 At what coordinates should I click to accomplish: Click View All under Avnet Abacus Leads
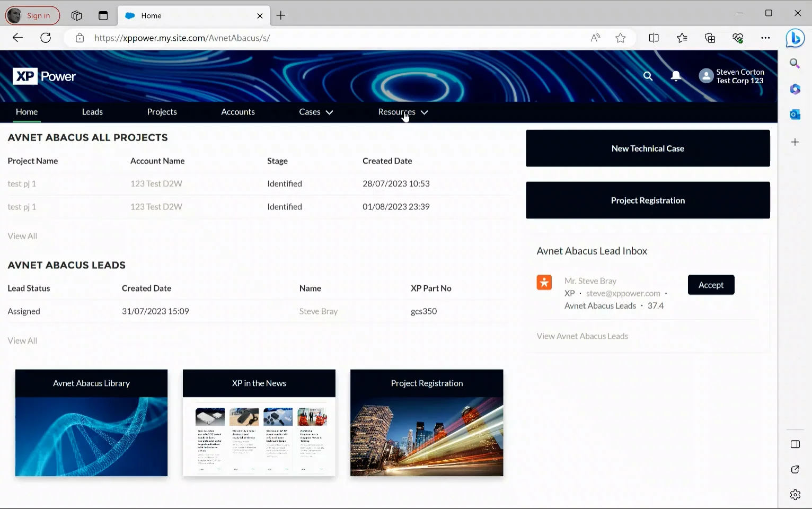click(22, 340)
